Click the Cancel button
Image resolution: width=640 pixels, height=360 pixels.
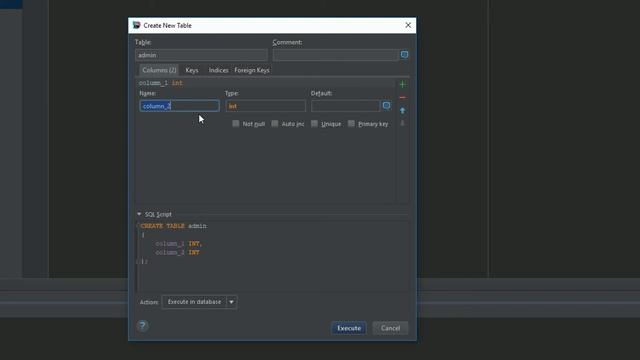pos(390,328)
